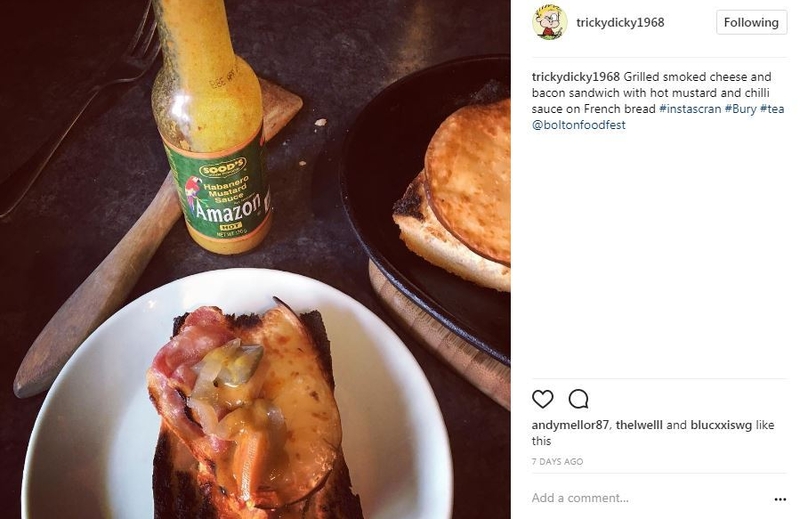View thelwelll's profile from the likes
This screenshot has width=800, height=519.
pos(637,425)
